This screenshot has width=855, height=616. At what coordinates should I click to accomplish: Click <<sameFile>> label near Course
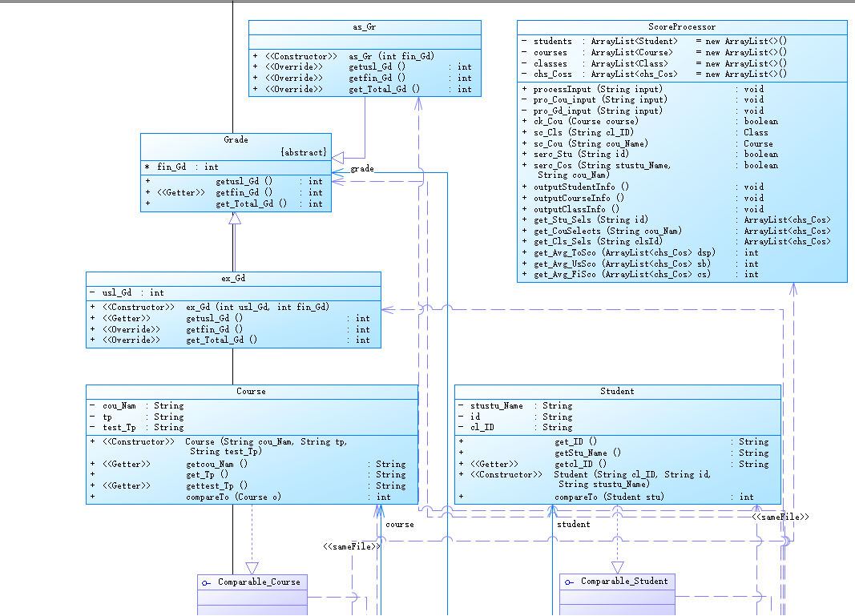click(x=352, y=547)
